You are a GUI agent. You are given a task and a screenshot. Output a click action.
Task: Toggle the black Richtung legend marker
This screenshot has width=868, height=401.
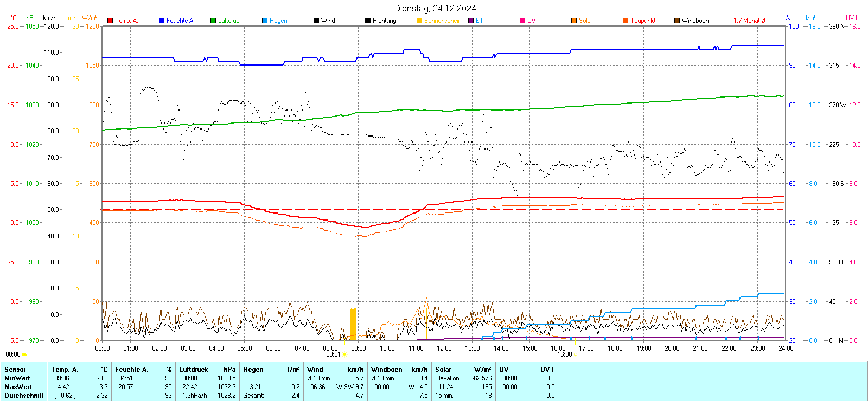click(x=368, y=21)
